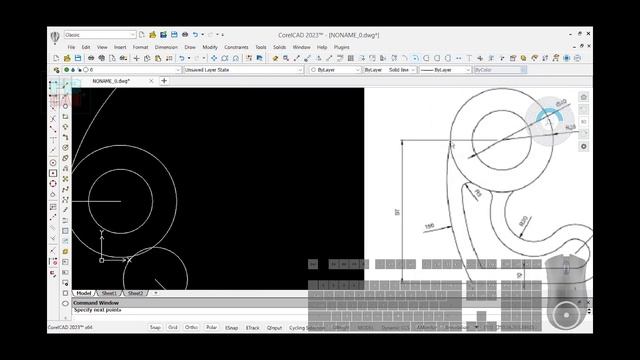Click the plus button to add a drawing tab
Image resolution: width=640 pixels, height=360 pixels.
pyautogui.click(x=164, y=81)
